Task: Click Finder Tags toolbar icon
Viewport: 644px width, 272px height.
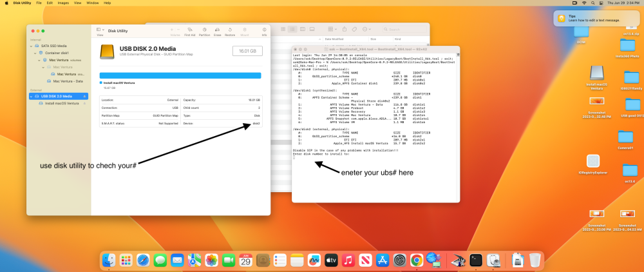Action: pyautogui.click(x=354, y=29)
